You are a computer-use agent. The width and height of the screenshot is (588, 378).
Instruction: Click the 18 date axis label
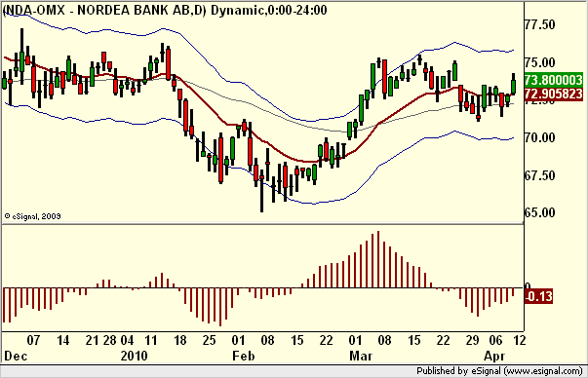[179, 340]
